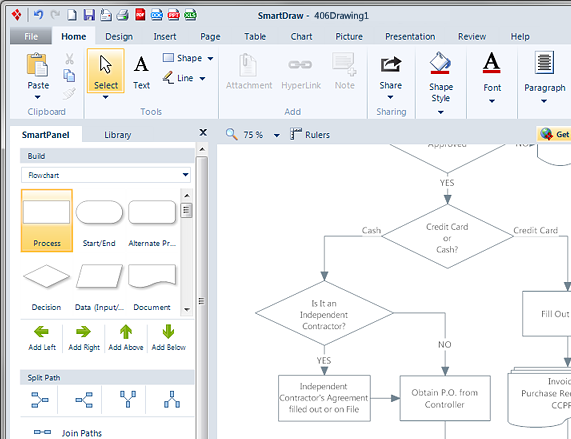Viewport: 571px width, 439px height.
Task: Expand the Line tool dropdown
Action: point(202,78)
